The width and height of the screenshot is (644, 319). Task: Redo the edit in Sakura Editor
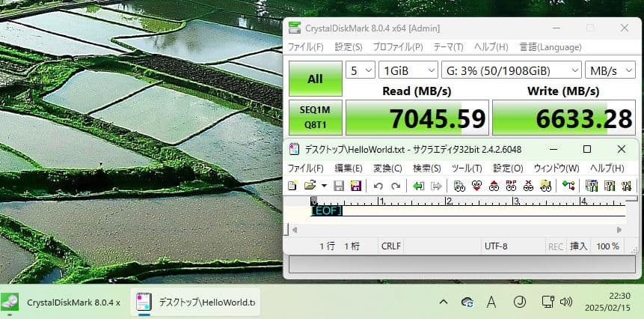click(x=396, y=186)
